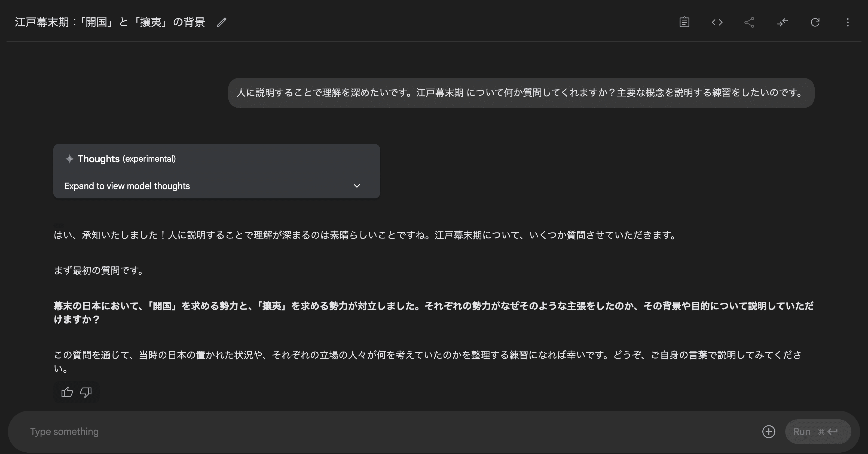Click the plus icon to insert media

769,431
